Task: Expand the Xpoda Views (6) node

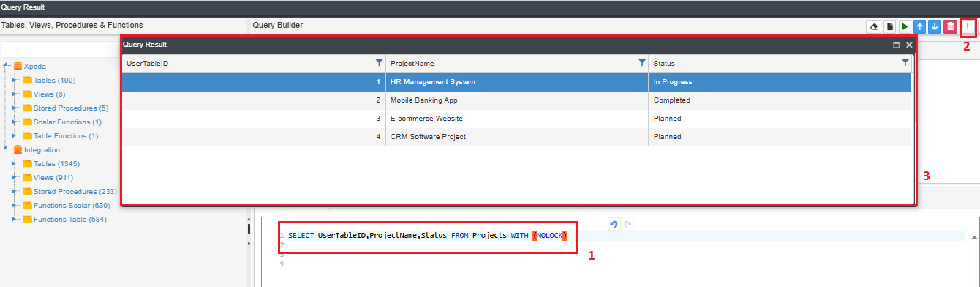Action: tap(15, 94)
